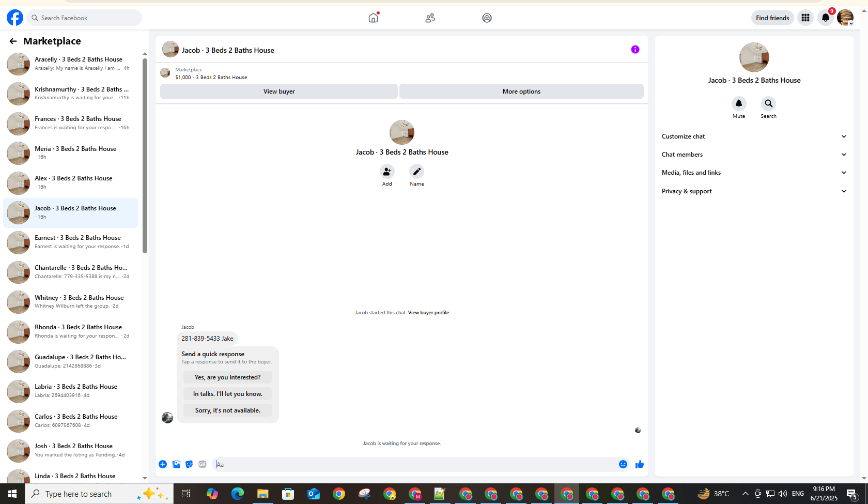This screenshot has height=504, width=868.
Task: Open the Friends icon in top navigation
Action: [x=430, y=18]
